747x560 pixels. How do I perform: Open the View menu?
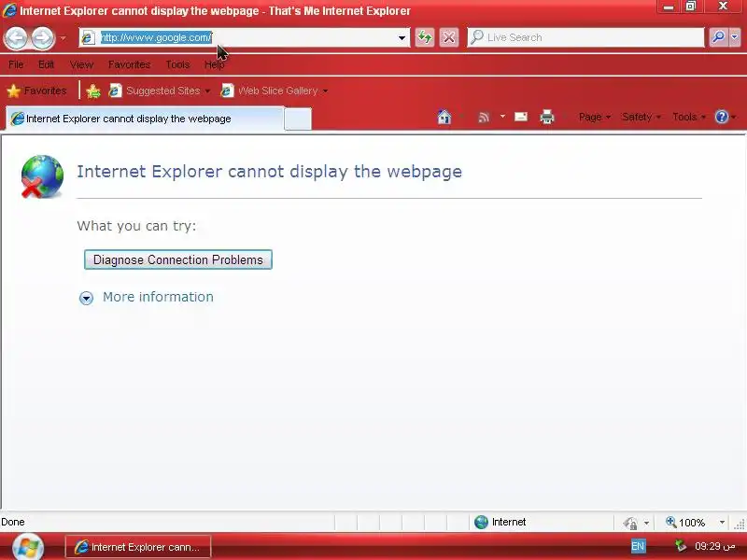(x=81, y=64)
